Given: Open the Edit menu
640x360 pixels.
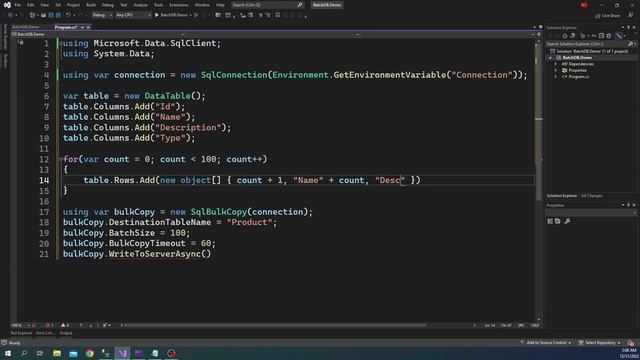Looking at the screenshot, I should point(31,5).
